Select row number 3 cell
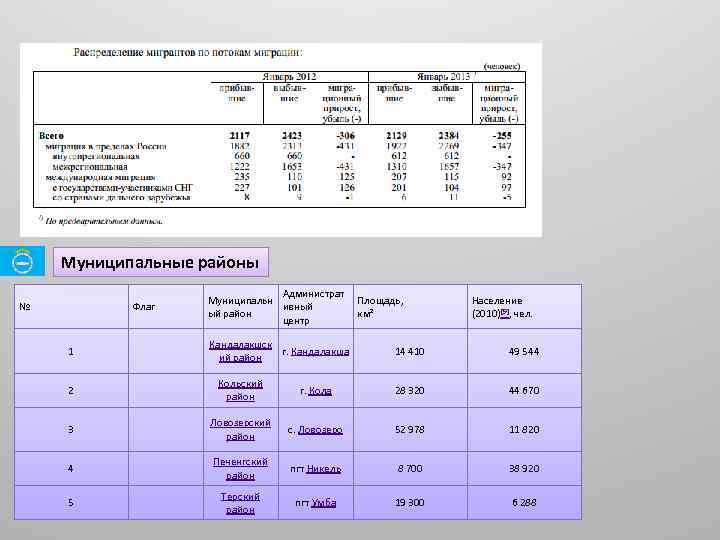The width and height of the screenshot is (720, 540). pyautogui.click(x=71, y=430)
